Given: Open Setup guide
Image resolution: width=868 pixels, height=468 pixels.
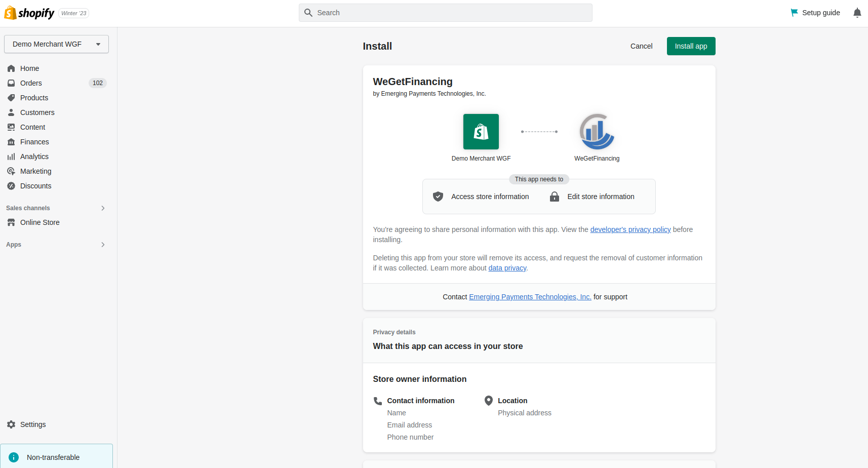Looking at the screenshot, I should point(815,13).
